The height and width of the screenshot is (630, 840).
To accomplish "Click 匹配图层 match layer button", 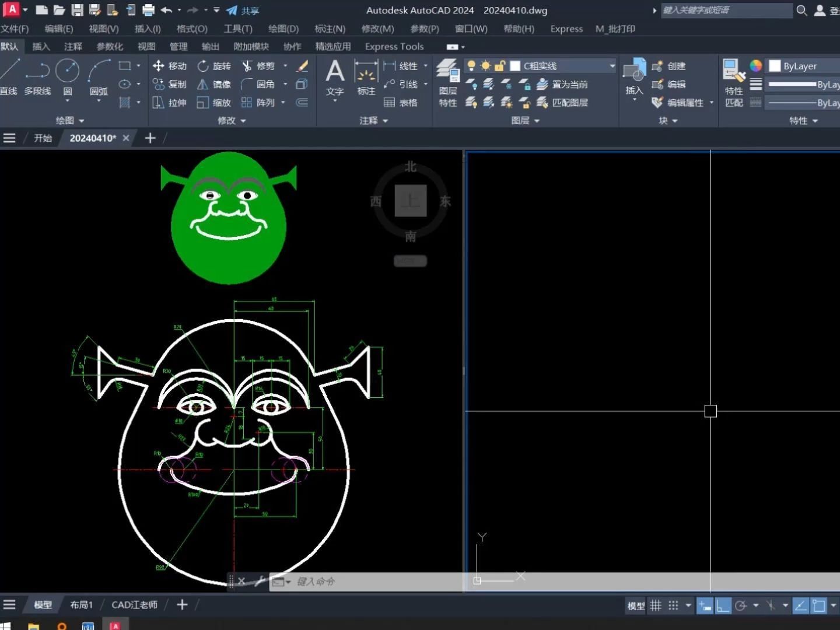I will [x=562, y=102].
